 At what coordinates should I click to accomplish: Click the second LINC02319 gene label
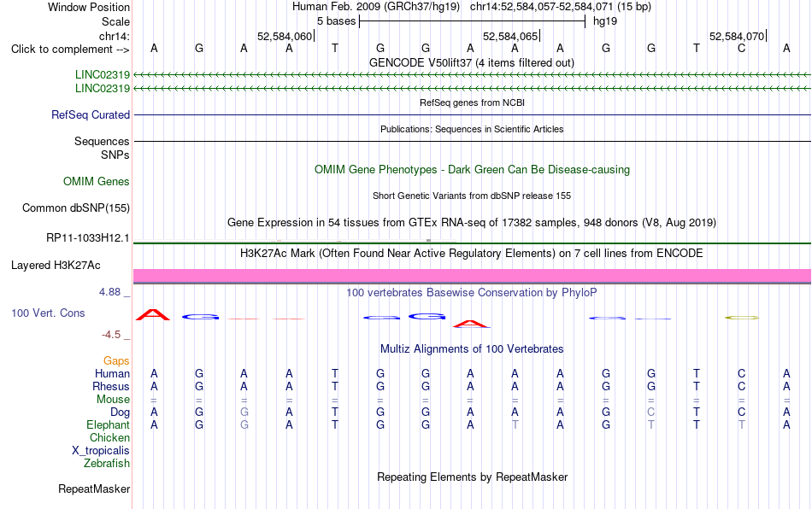click(103, 88)
